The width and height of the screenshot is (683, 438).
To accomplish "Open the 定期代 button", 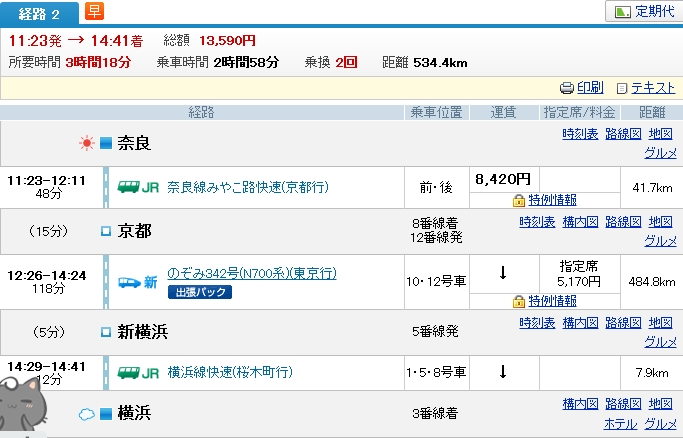I will click(x=644, y=11).
